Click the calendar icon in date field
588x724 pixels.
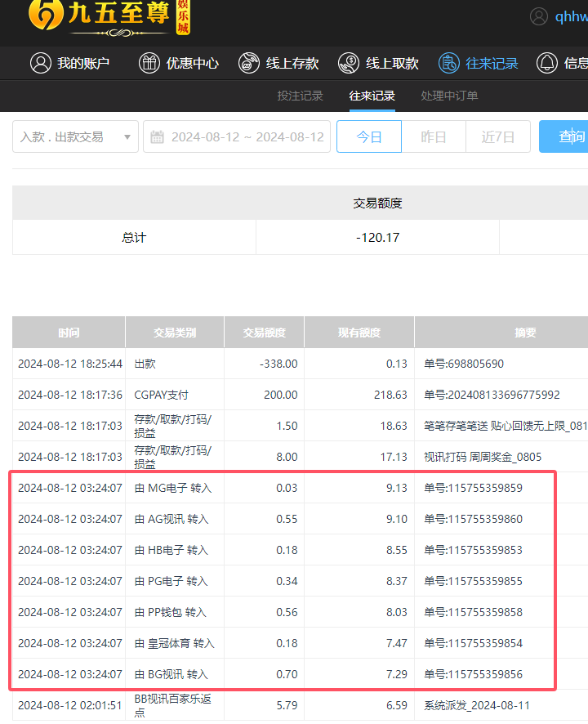pyautogui.click(x=158, y=137)
